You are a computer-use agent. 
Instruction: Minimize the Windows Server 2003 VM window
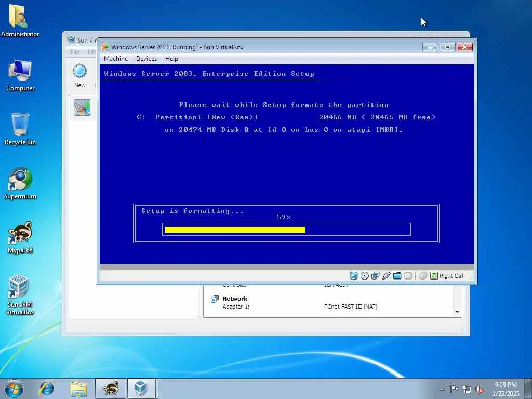click(x=430, y=47)
